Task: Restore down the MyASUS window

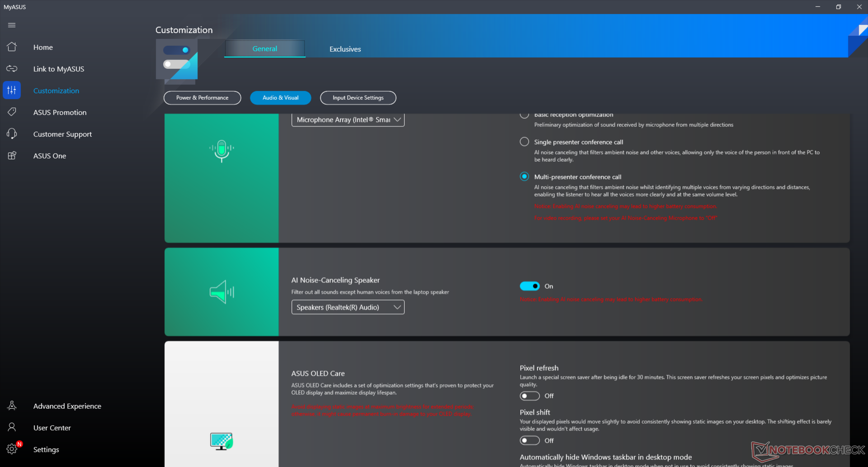Action: (x=839, y=7)
